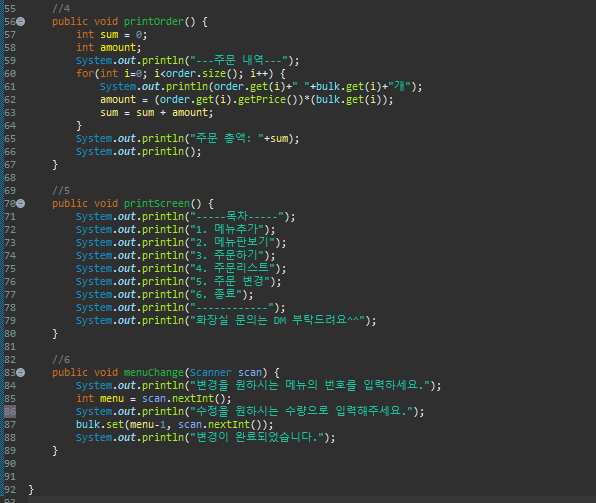Select line number 65 in gutter

[x=10, y=138]
